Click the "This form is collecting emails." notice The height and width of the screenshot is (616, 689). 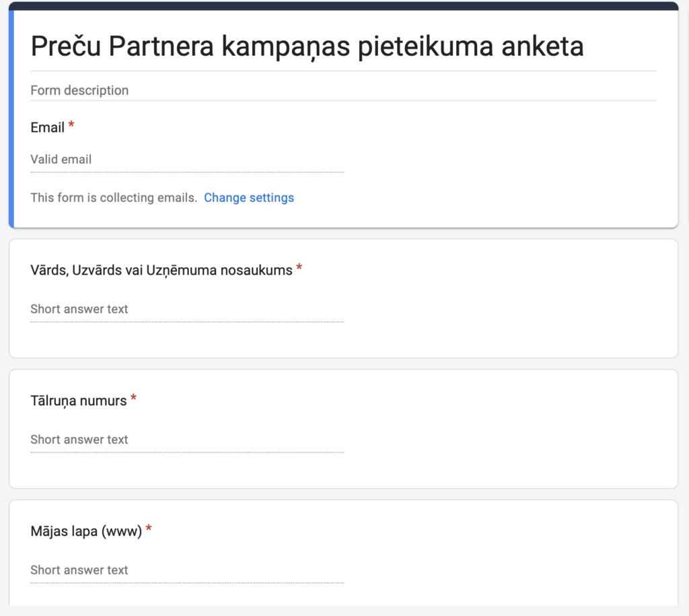click(114, 198)
